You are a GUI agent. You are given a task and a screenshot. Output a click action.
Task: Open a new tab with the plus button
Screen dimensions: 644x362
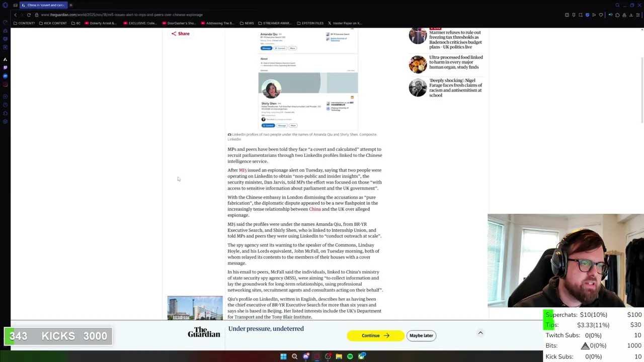pos(71,5)
